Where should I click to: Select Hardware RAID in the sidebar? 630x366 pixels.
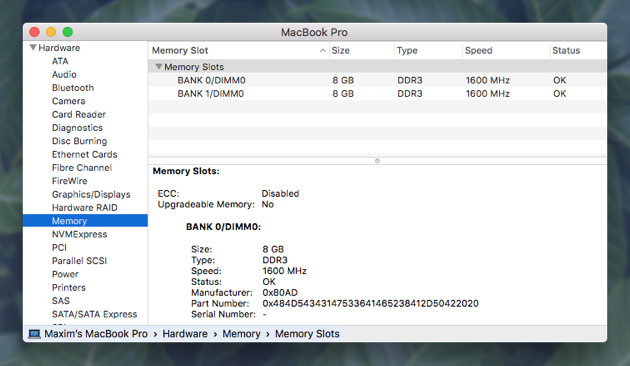point(84,208)
